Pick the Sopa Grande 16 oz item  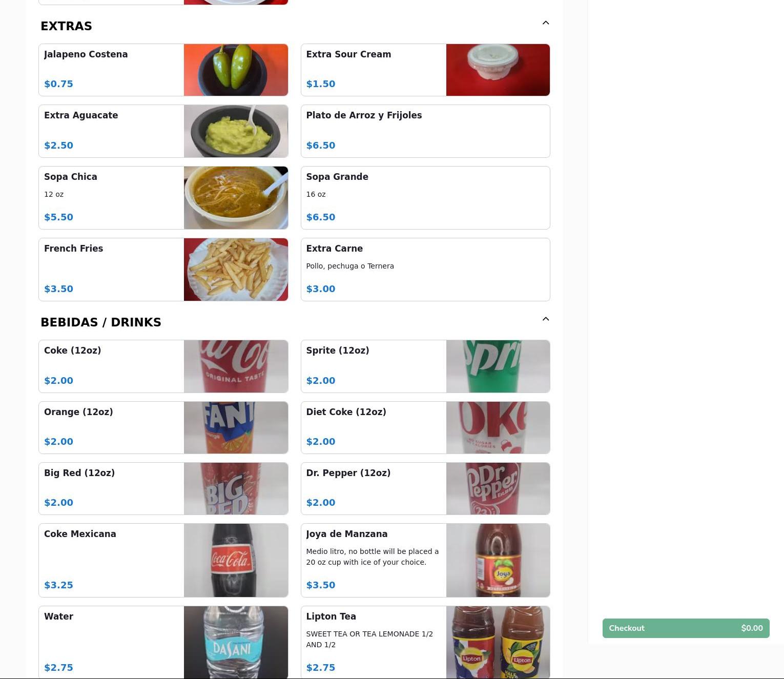coord(425,198)
